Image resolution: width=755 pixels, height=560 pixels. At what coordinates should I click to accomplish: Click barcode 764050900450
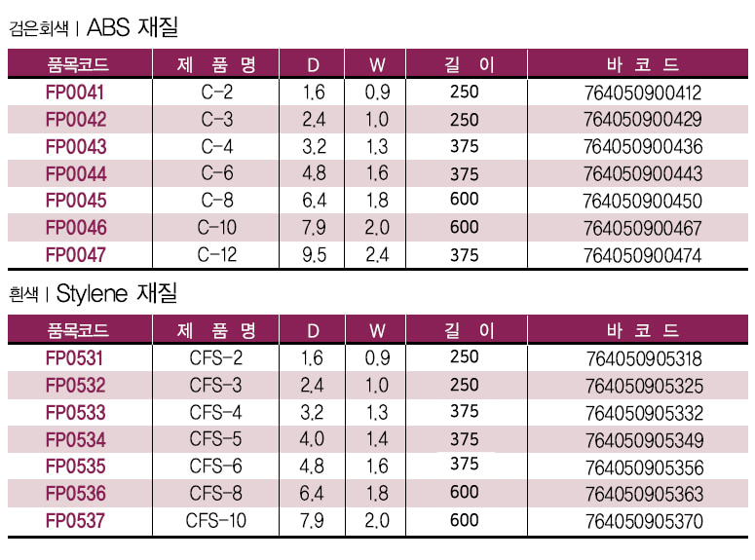(642, 202)
